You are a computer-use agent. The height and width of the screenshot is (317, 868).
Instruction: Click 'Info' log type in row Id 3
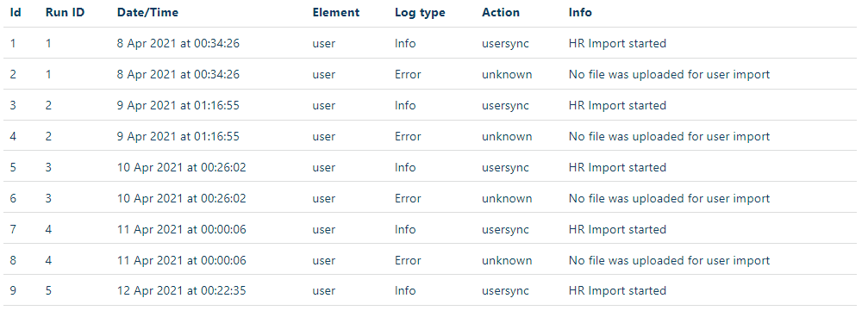pyautogui.click(x=405, y=105)
